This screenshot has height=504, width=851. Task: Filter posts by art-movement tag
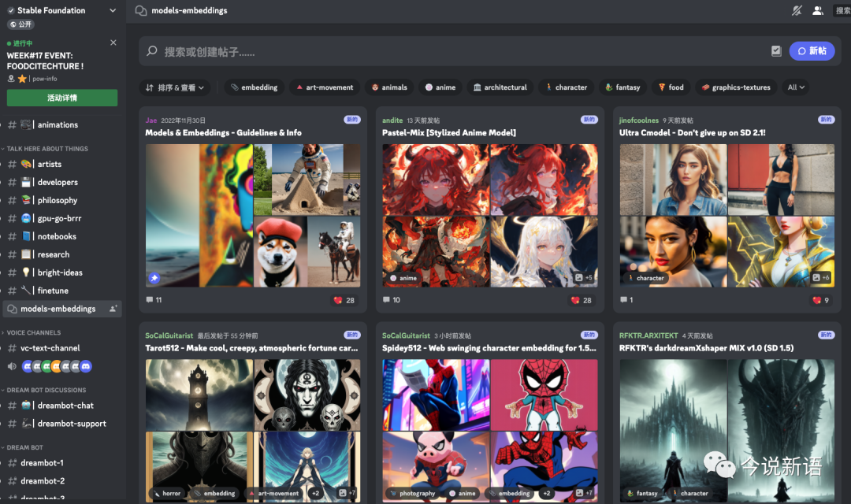pos(325,87)
